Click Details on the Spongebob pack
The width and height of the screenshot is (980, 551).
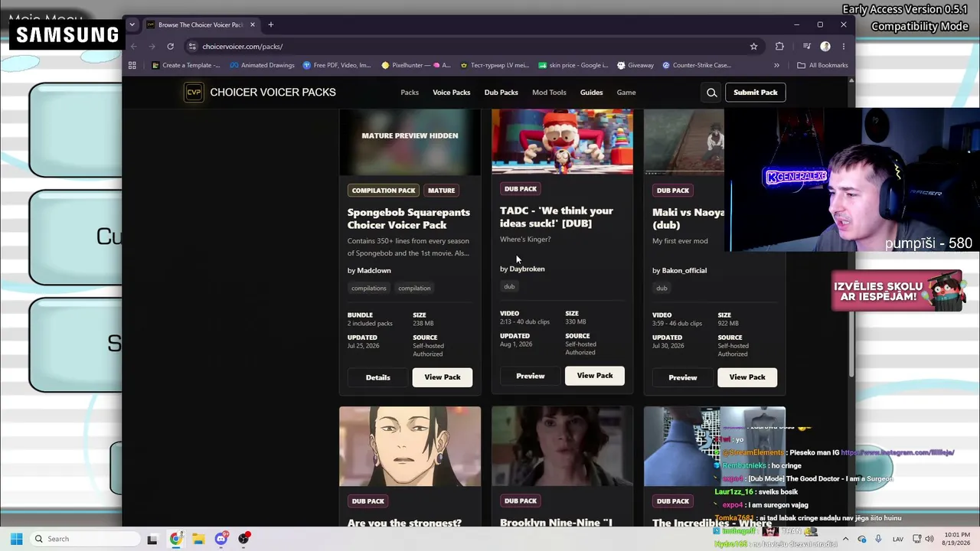click(377, 377)
